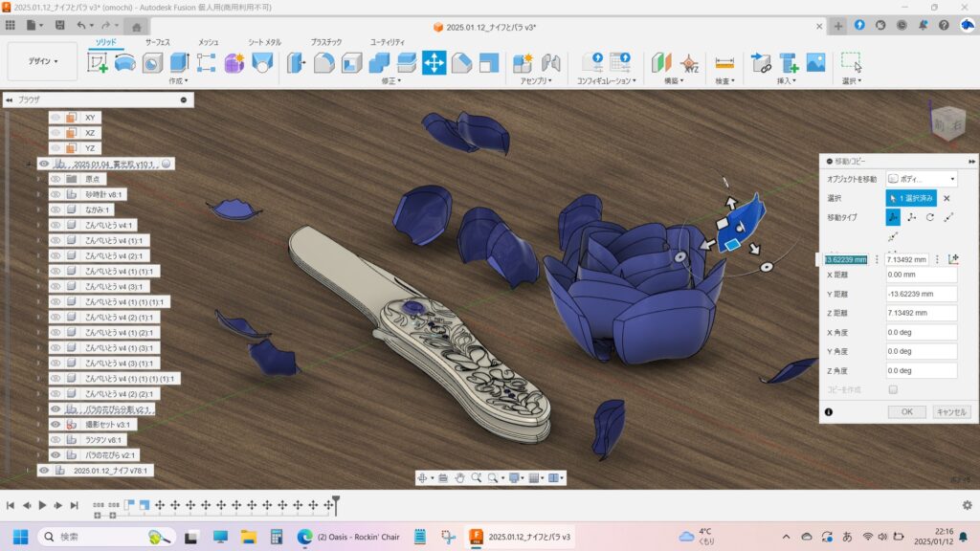Viewport: 980px width, 551px height.
Task: Click the Z 距離 input field
Action: [x=921, y=313]
